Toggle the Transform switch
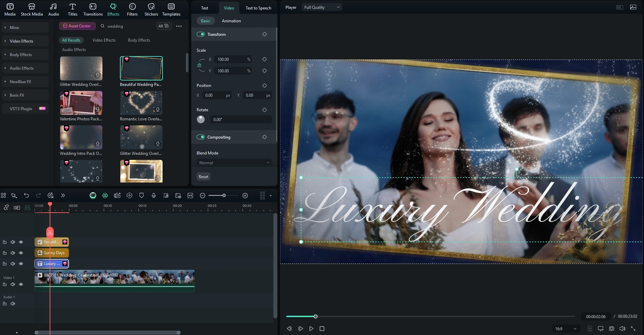Screen dimensions: 644x335 (201, 34)
